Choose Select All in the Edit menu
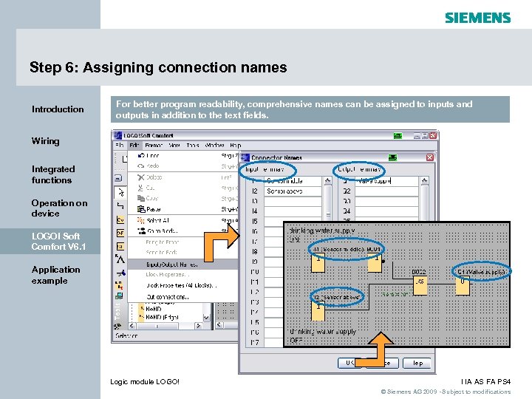Screen dimensions: 532x399 (x=183, y=220)
